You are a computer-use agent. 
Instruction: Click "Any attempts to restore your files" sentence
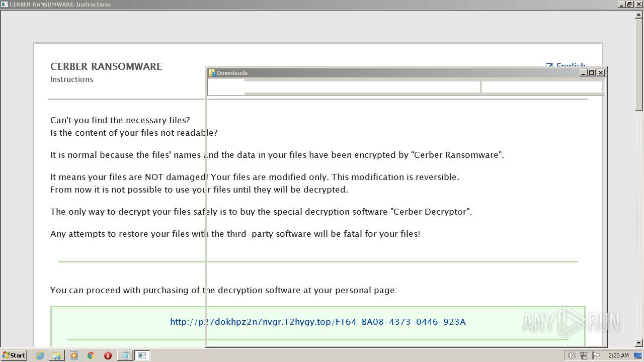click(235, 234)
